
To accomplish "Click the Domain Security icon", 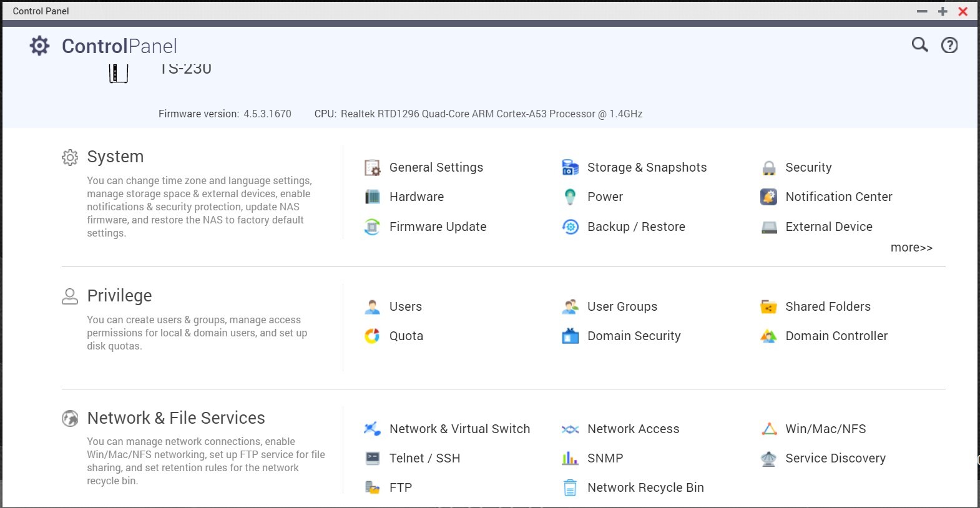I will 571,336.
